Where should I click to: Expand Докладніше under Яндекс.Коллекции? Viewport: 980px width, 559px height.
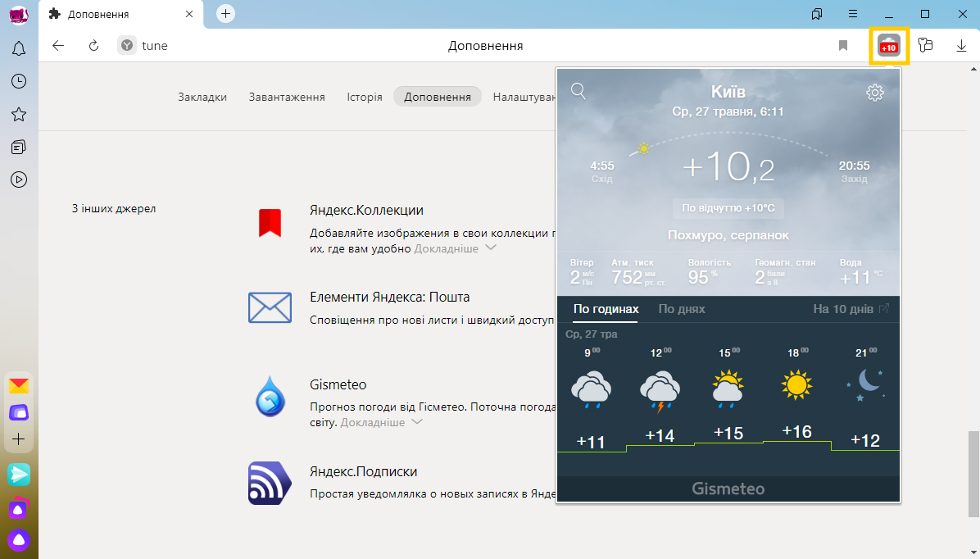pos(455,248)
